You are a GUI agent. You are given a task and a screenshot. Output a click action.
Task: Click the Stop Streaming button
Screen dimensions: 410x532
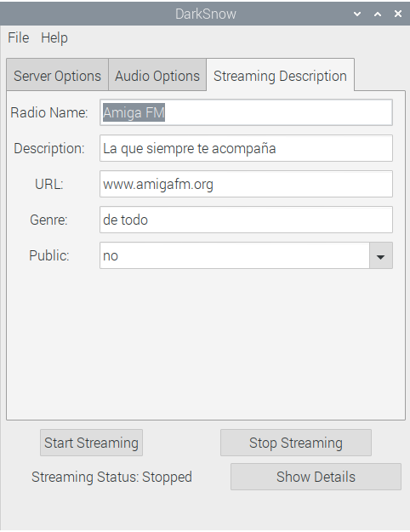pos(296,443)
